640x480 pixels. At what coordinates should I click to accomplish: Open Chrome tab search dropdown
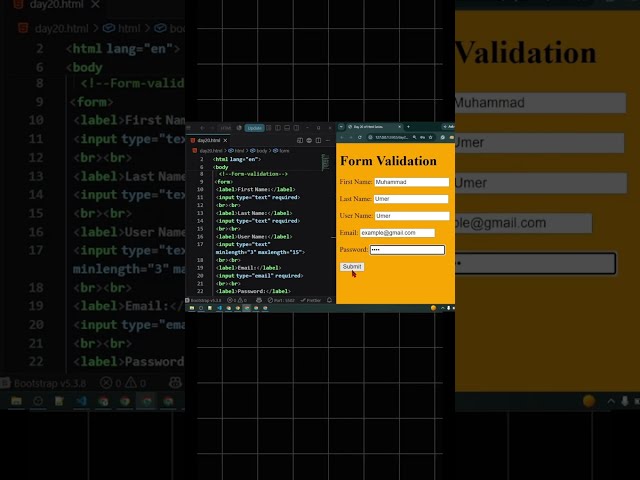coord(342,127)
